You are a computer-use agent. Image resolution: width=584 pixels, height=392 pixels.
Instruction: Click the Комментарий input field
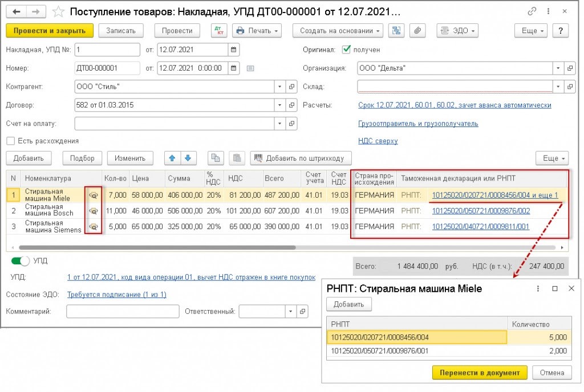coord(119,312)
